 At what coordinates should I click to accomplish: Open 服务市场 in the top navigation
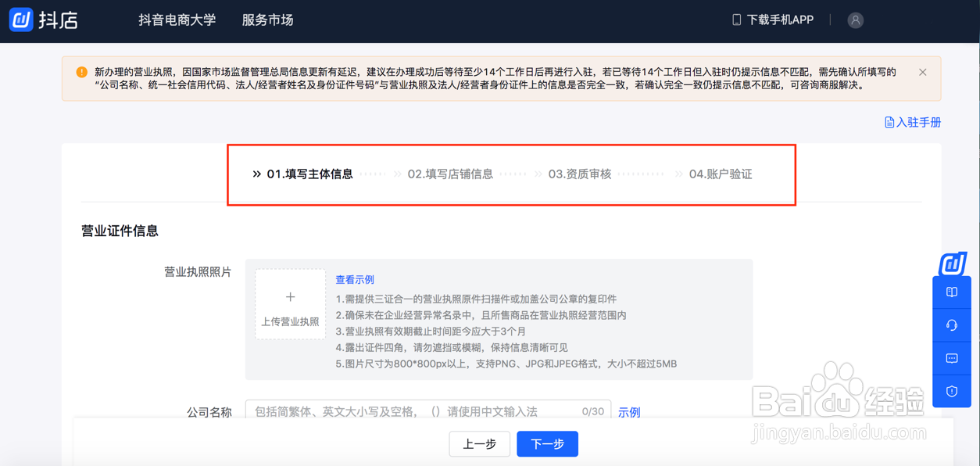pyautogui.click(x=267, y=20)
